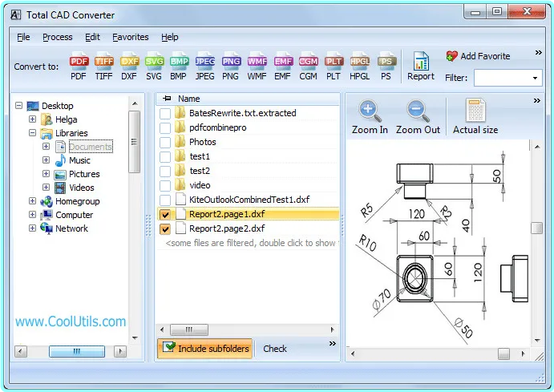Click Zoom In magnifier
This screenshot has height=392, width=554.
370,117
